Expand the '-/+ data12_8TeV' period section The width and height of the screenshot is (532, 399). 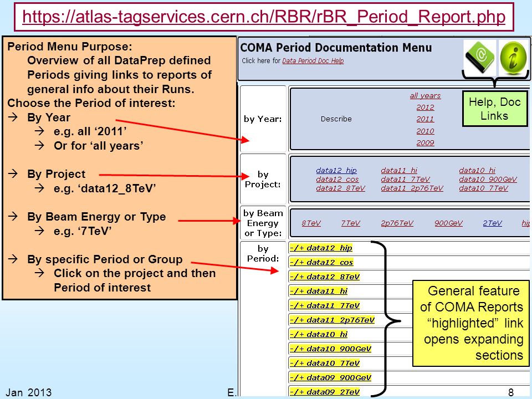(325, 277)
